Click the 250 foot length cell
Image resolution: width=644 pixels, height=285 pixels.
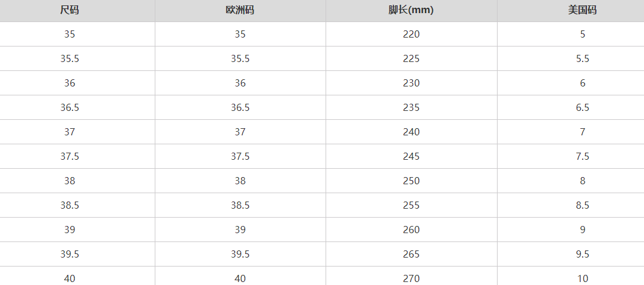[411, 181]
